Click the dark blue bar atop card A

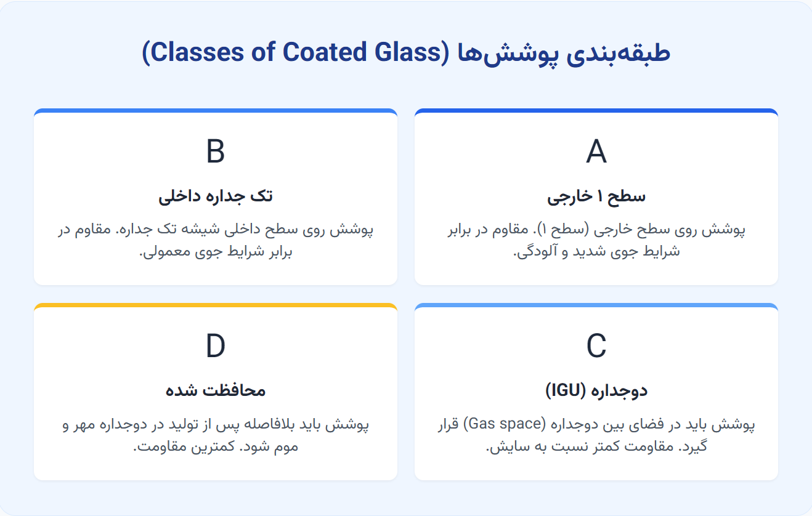point(596,111)
